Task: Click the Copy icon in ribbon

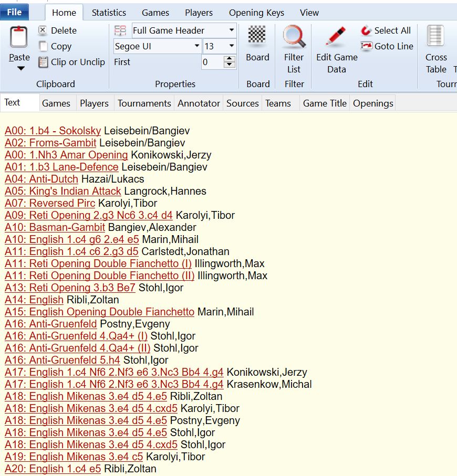Action: [43, 46]
